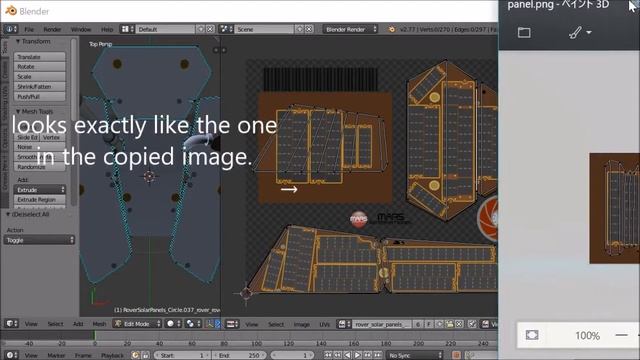Open the UV editor Select menu
The width and height of the screenshot is (640, 360).
coord(276,324)
